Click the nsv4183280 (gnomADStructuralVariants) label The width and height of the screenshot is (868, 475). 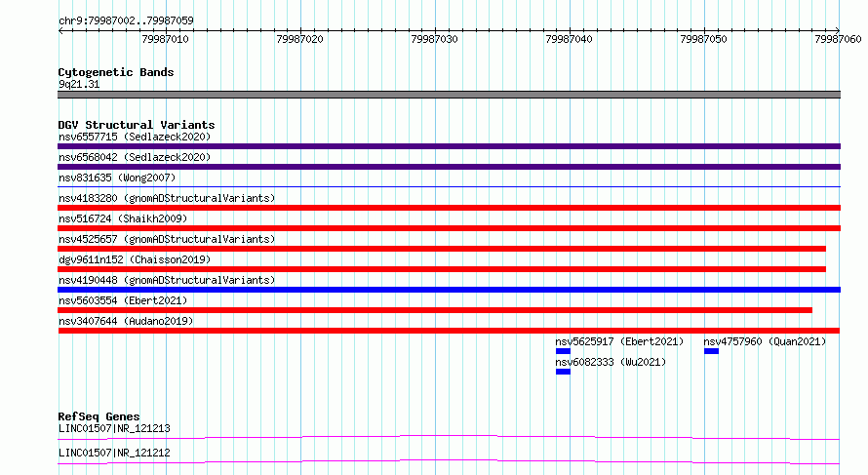tap(167, 198)
